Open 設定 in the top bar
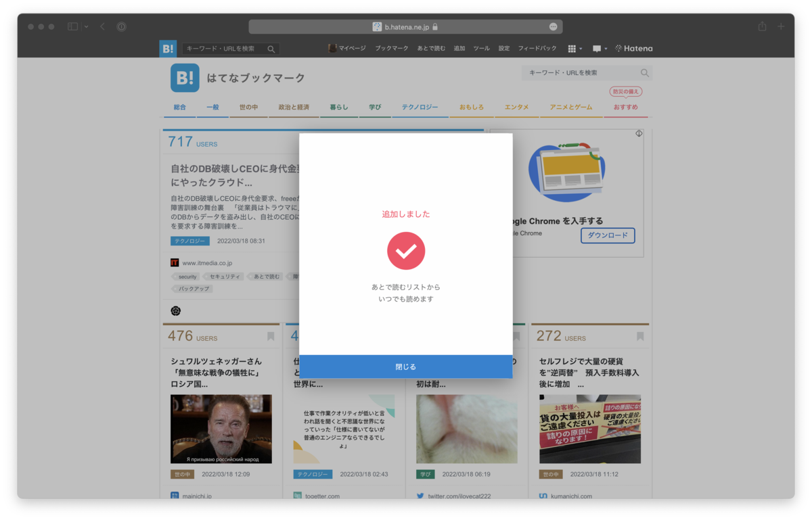Viewport: 812px width, 520px height. point(504,48)
